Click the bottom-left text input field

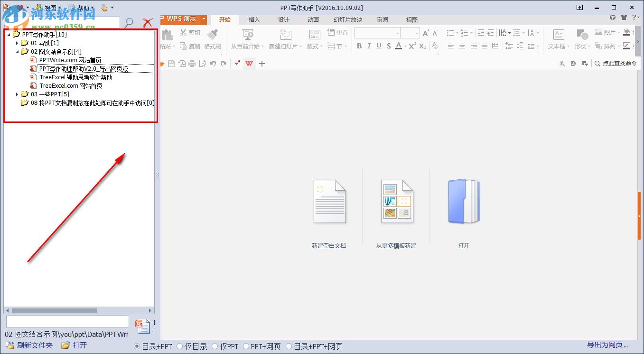coord(67,322)
